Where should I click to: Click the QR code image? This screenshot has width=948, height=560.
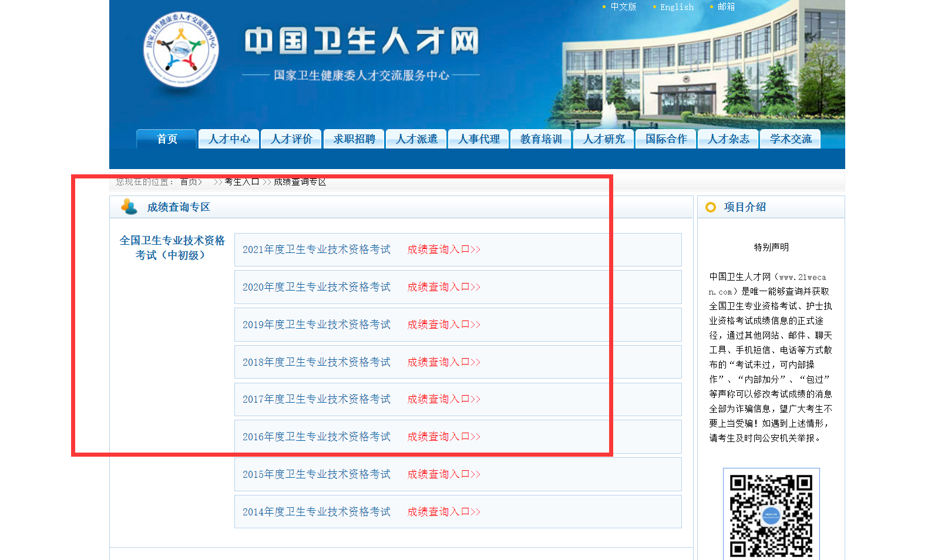pyautogui.click(x=771, y=515)
